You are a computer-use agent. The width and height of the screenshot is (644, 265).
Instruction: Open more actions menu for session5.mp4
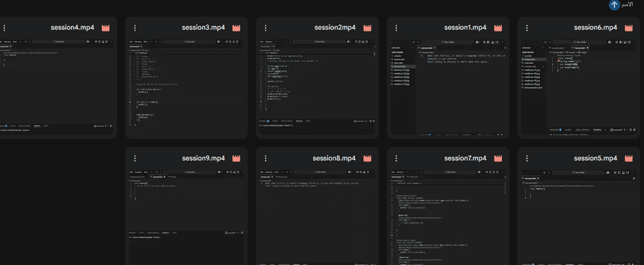coord(527,158)
